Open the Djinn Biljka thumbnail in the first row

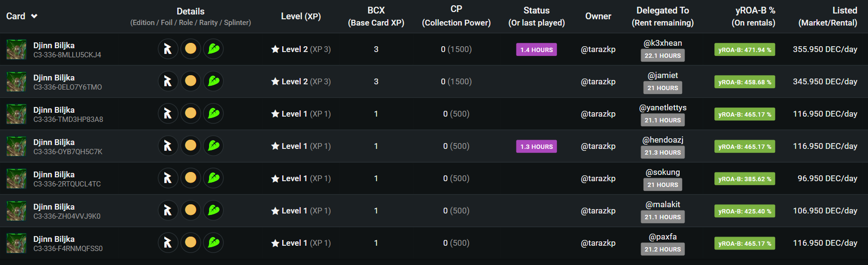[16, 50]
